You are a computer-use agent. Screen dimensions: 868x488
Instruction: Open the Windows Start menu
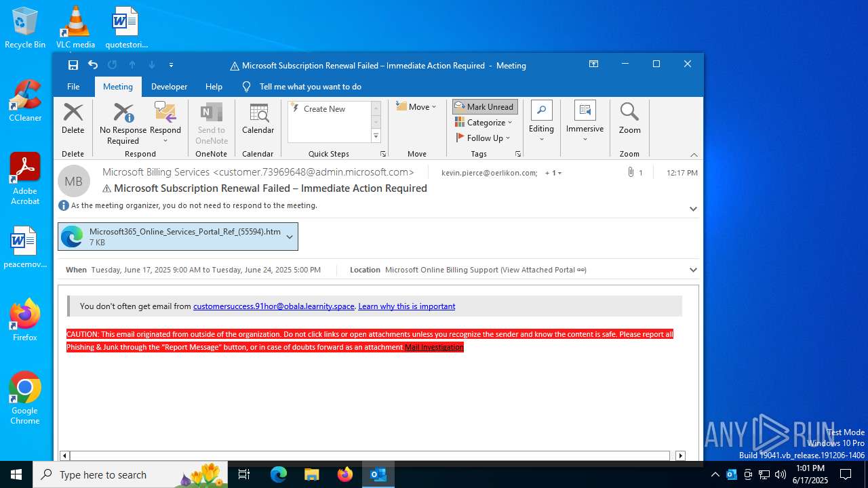[16, 474]
